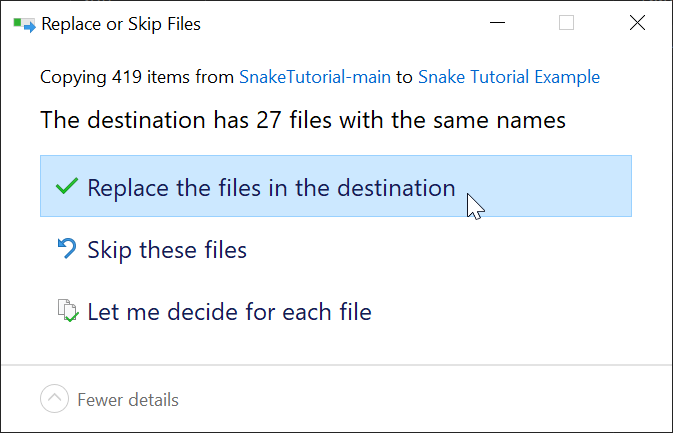Click the blue skip arrow icon
The width and height of the screenshot is (673, 433).
tap(67, 249)
